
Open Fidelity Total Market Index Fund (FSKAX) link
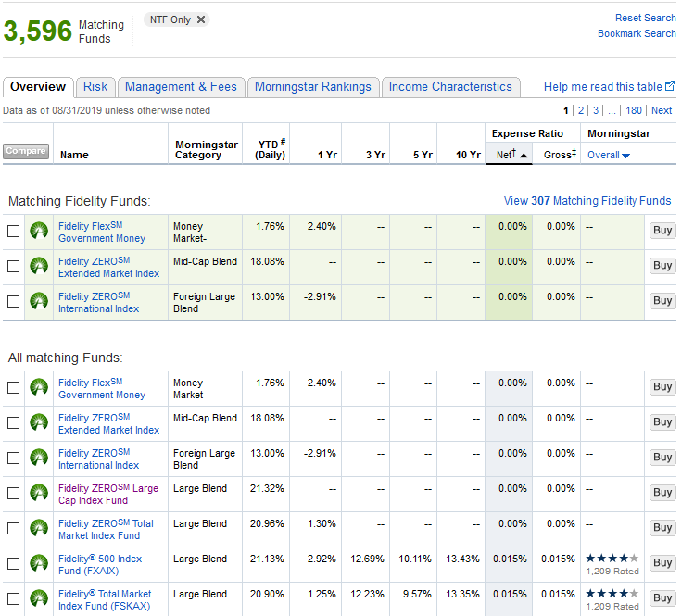(x=105, y=600)
